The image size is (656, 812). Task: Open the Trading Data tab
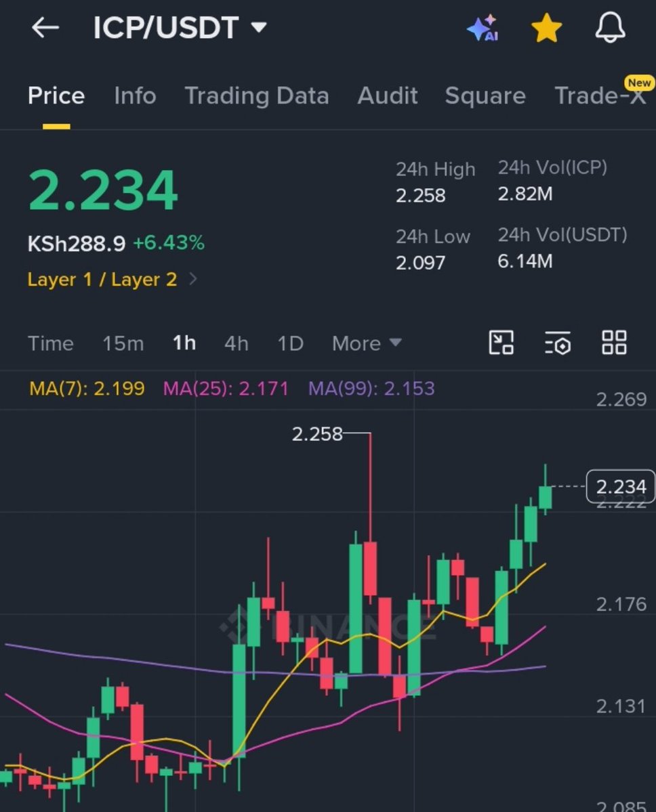pyautogui.click(x=257, y=95)
